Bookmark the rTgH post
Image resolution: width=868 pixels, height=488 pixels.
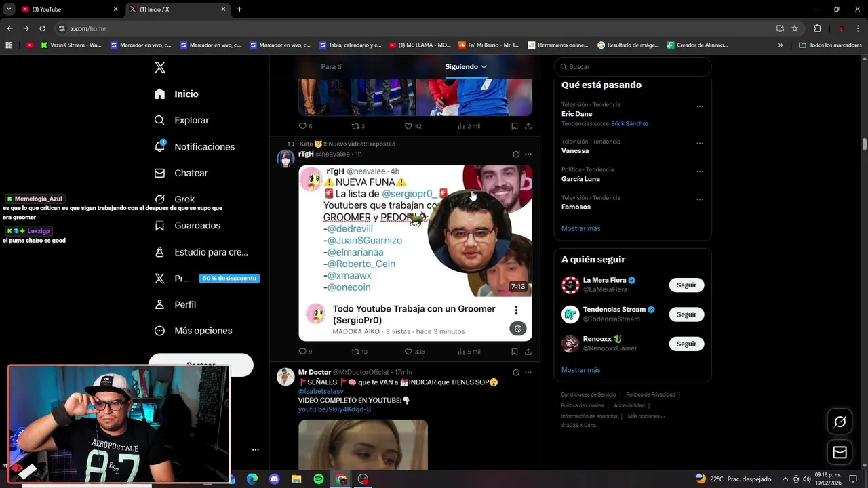tap(514, 352)
